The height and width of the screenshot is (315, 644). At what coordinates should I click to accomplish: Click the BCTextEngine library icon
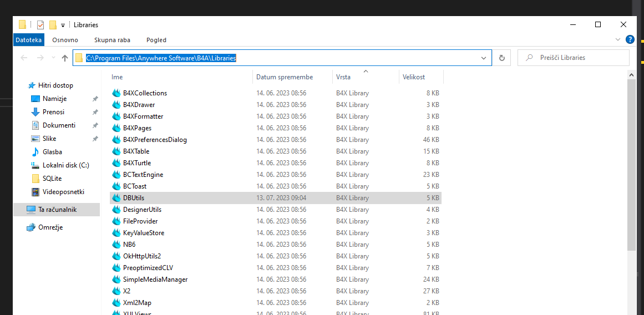[116, 175]
